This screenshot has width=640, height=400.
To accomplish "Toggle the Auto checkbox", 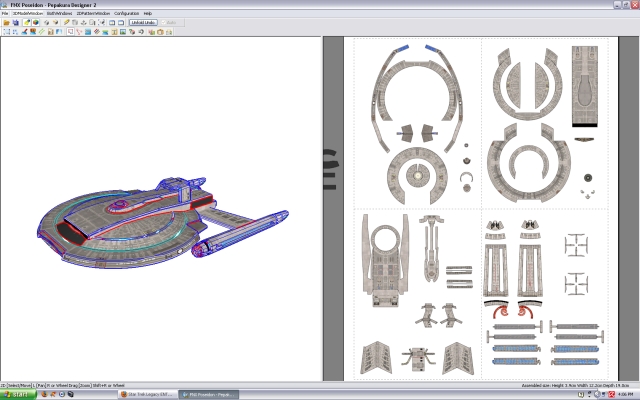I will pyautogui.click(x=169, y=22).
